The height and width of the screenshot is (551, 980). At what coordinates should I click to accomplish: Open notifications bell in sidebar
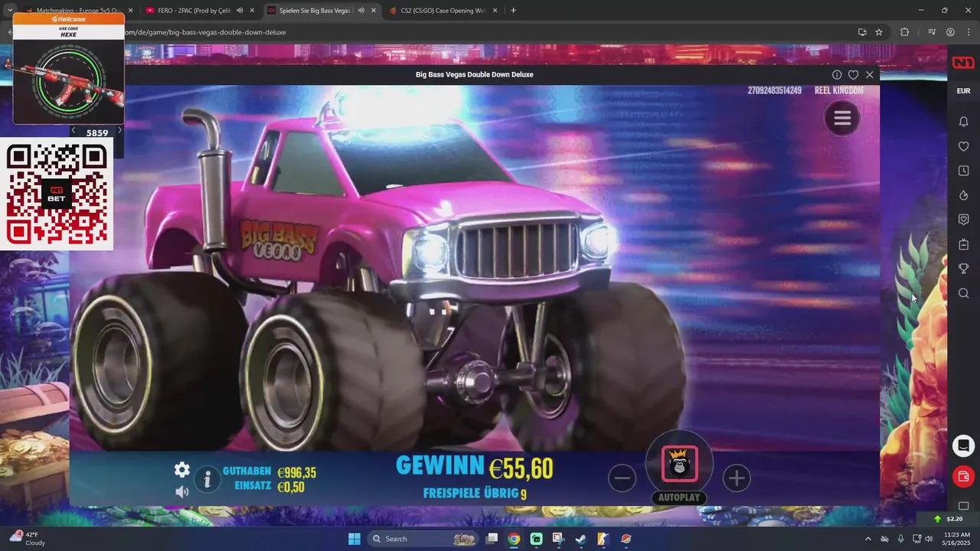(964, 122)
